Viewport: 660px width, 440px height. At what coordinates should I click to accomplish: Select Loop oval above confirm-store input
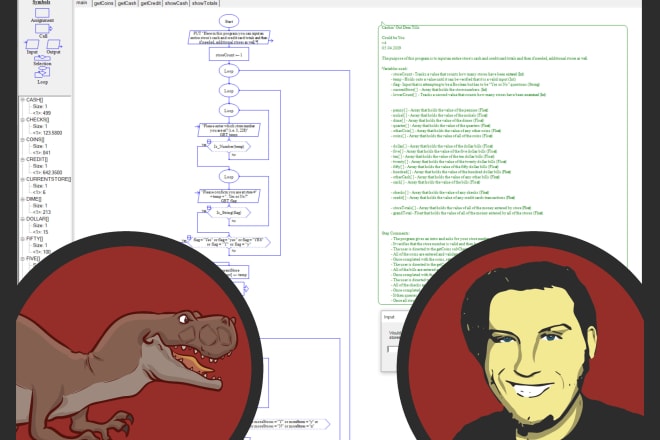(229, 176)
